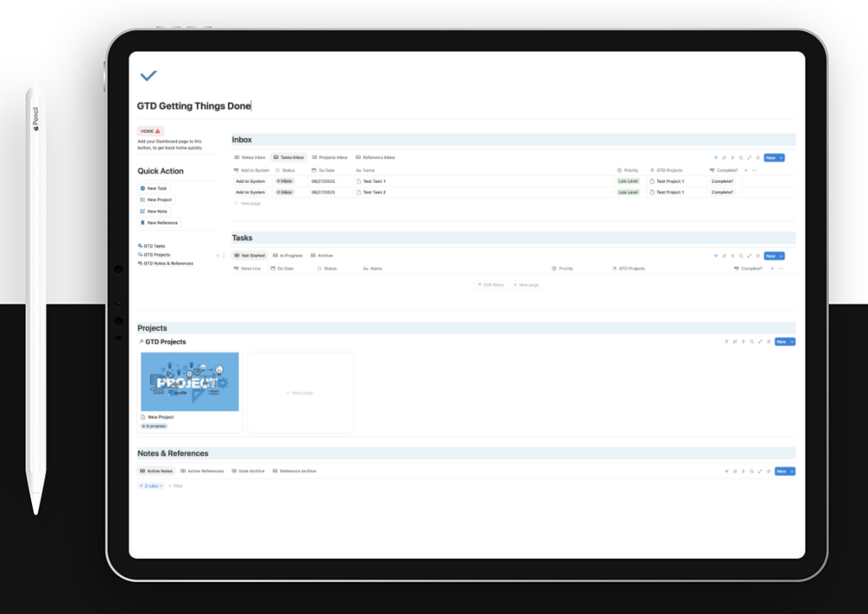Open the New Project card thumbnail

(x=190, y=382)
